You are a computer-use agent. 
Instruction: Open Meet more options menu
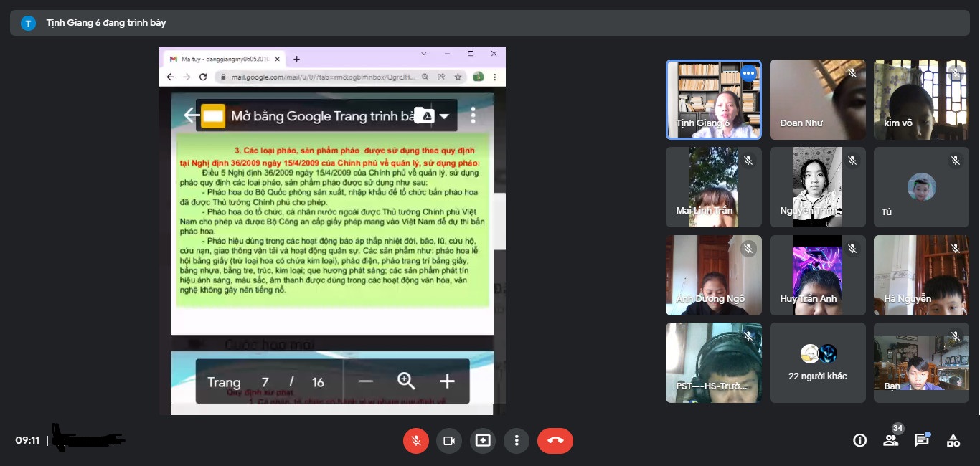point(517,441)
